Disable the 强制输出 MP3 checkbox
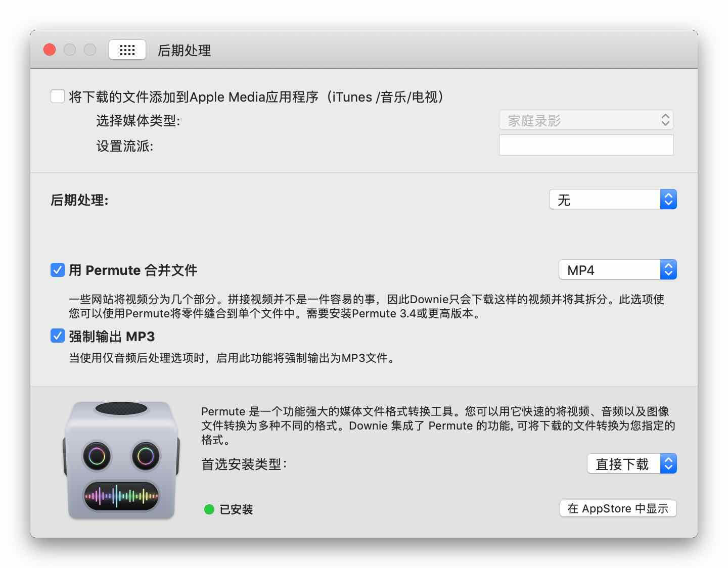This screenshot has width=728, height=568. click(x=57, y=336)
